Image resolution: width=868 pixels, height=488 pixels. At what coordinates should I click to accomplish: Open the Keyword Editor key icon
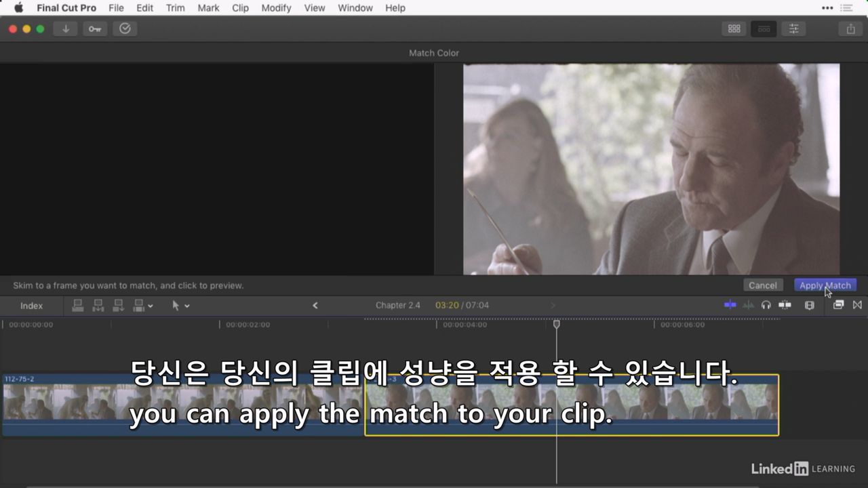tap(95, 28)
